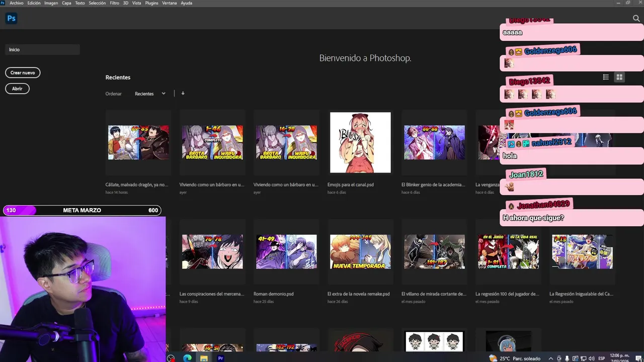Click chat username Jonathan84029
The width and height of the screenshot is (644, 362).
[543, 205]
